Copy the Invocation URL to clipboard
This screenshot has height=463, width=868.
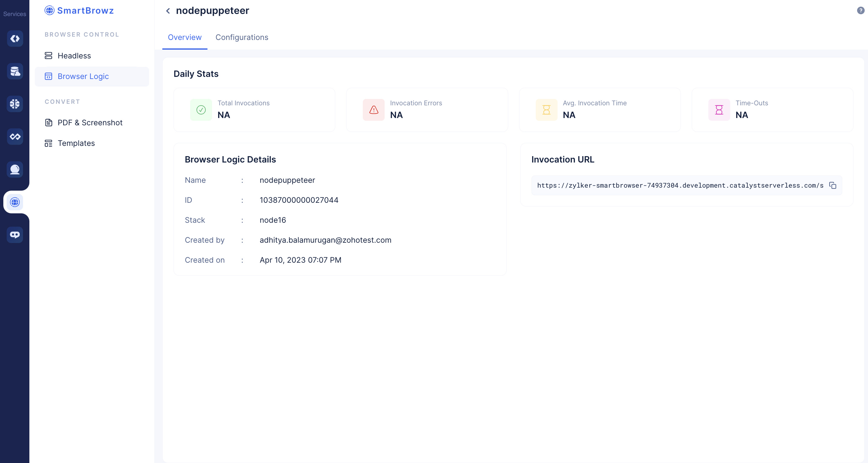tap(833, 185)
